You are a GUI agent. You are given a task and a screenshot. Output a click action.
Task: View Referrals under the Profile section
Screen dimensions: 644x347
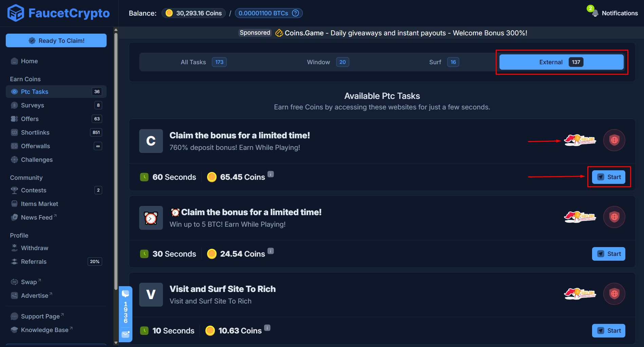pyautogui.click(x=34, y=261)
